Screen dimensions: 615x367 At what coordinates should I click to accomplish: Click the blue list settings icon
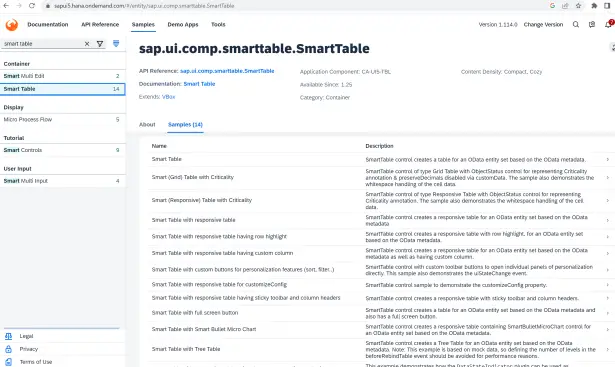click(x=116, y=44)
